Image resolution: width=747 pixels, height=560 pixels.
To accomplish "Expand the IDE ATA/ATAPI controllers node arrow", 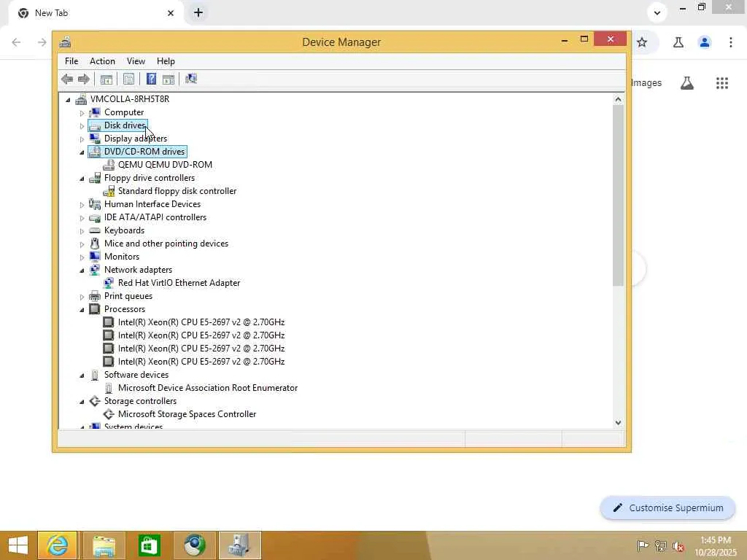I will click(82, 217).
